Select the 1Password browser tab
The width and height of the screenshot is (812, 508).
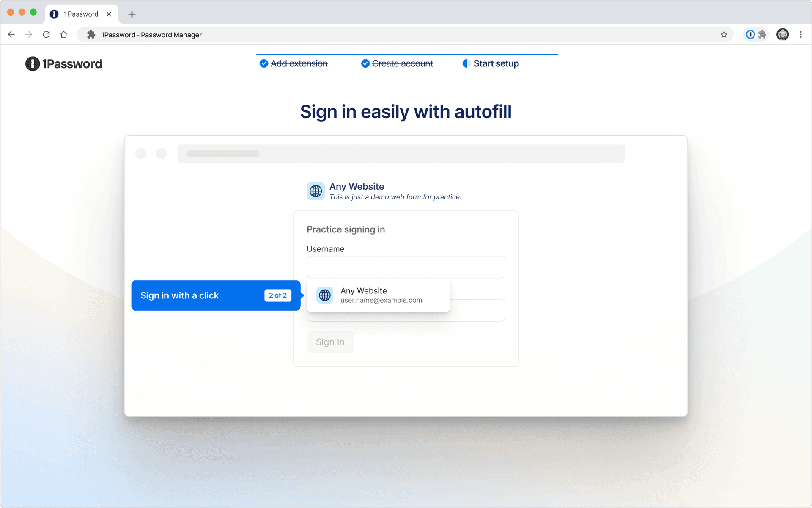81,14
